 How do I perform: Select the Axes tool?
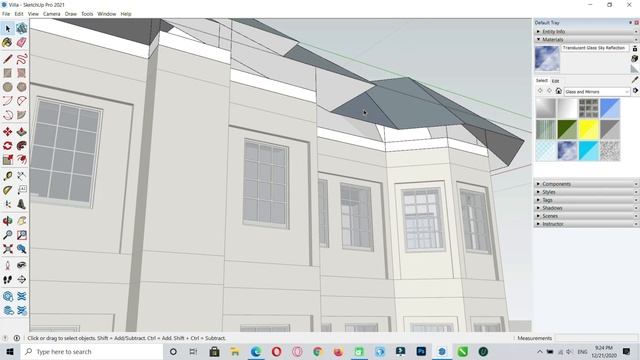tap(8, 204)
